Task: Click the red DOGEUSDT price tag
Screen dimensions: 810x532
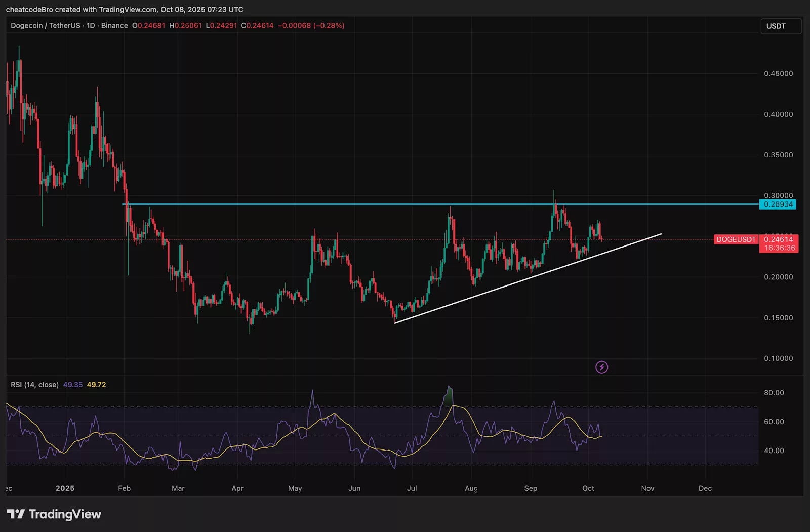Action: (x=736, y=239)
